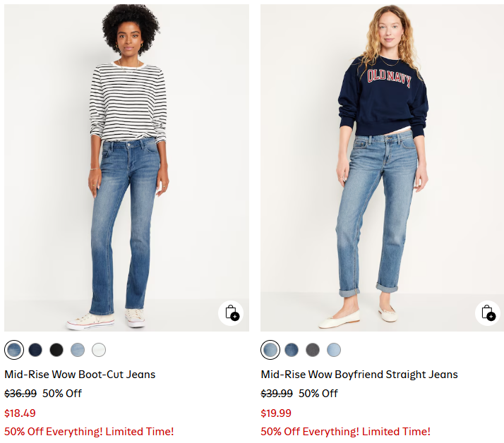Click the selected medium-wash Boot-Cut swatch
This screenshot has height=443, width=504.
click(x=14, y=349)
